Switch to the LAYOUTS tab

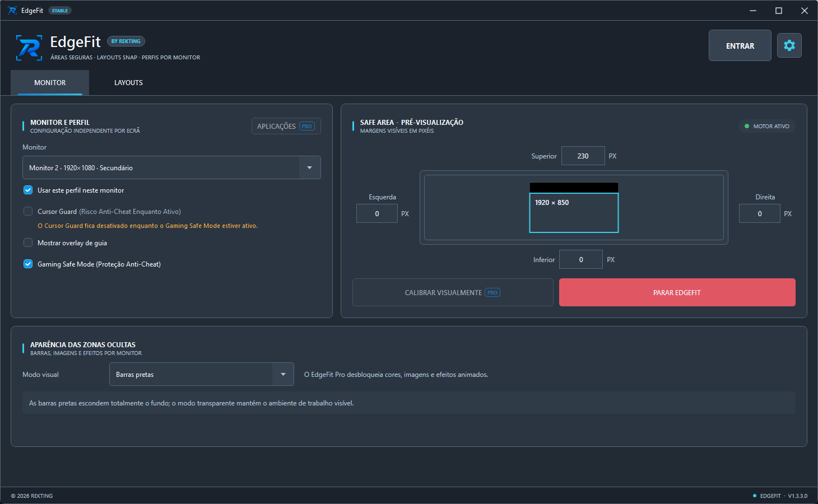point(128,82)
